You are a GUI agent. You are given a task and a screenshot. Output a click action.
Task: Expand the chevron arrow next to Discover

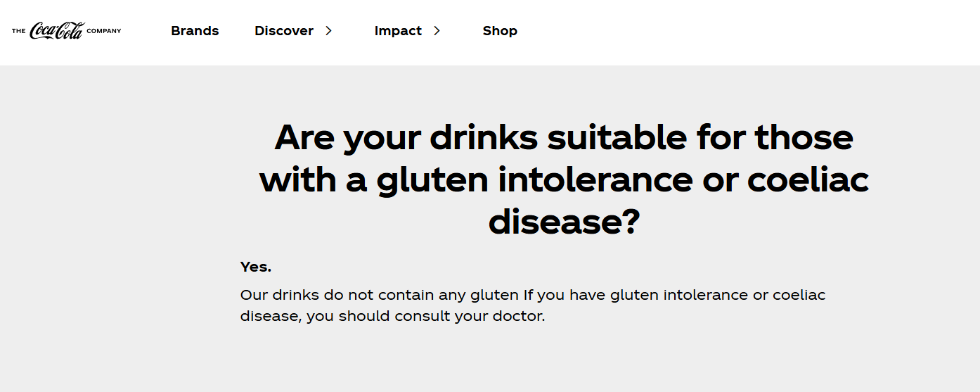pos(328,31)
